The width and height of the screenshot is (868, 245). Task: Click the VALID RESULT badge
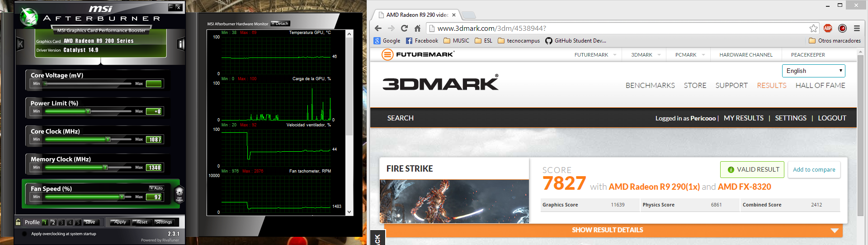[753, 169]
